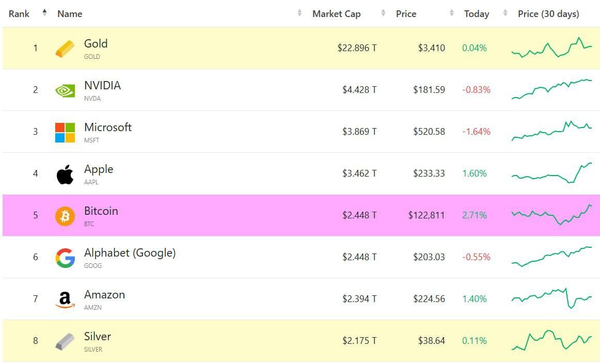Click Amazon market cap $2.394 T
Screen dimensions: 600x364
pos(359,299)
